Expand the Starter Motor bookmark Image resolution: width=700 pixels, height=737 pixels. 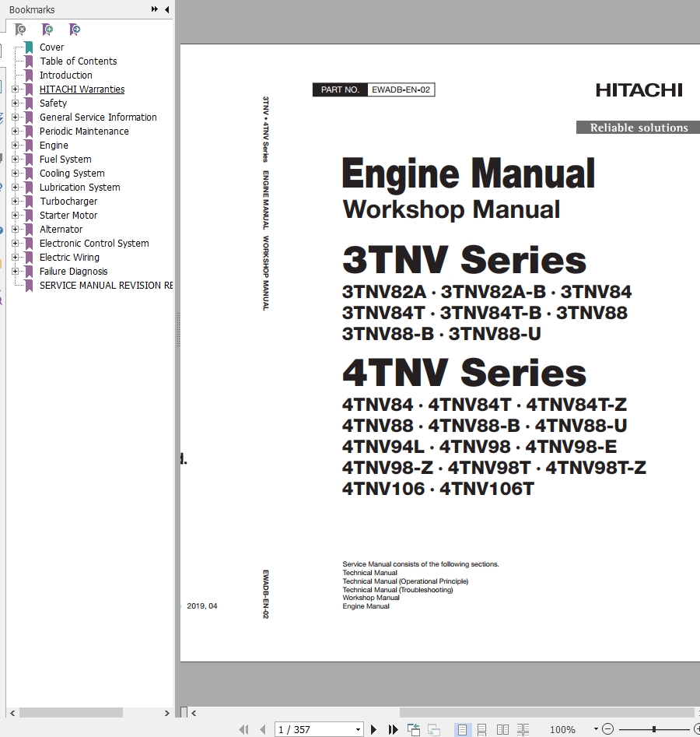pyautogui.click(x=15, y=216)
